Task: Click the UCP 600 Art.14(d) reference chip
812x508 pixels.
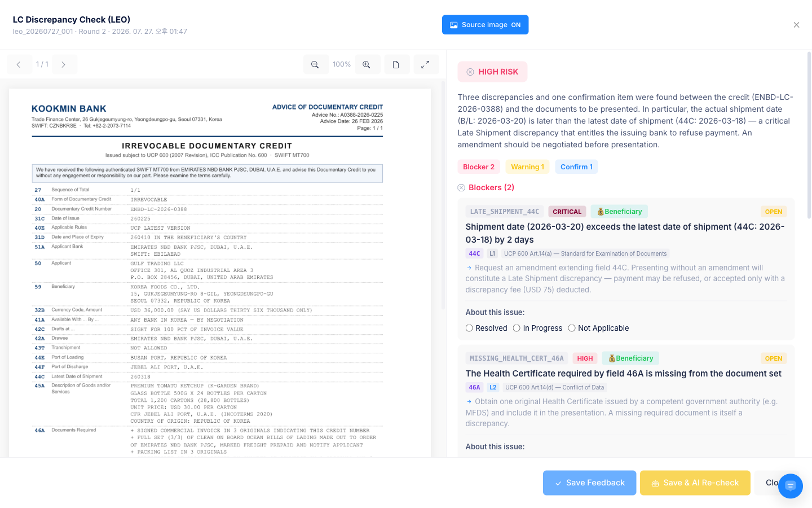Action: pos(554,388)
